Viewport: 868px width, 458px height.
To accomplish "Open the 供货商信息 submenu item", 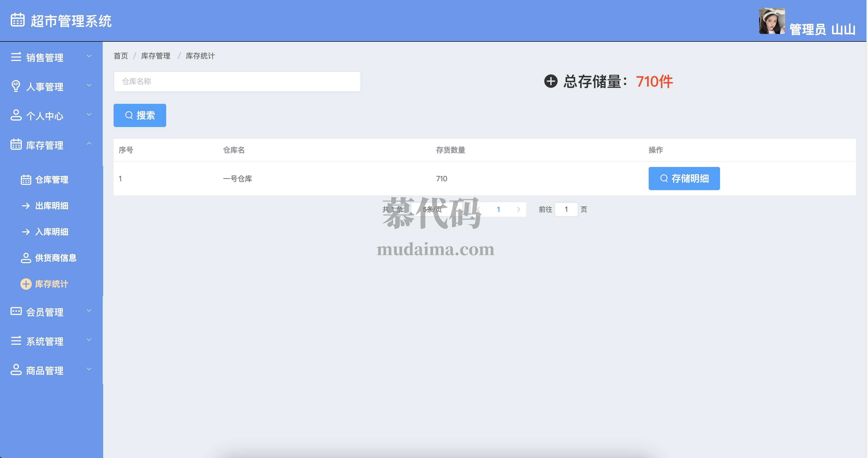I will pos(55,258).
